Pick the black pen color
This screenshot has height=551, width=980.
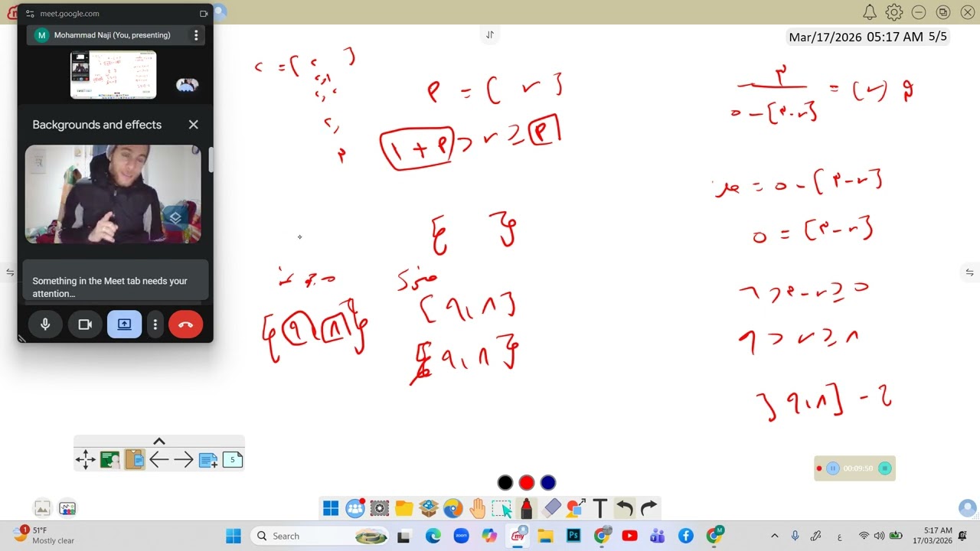point(505,482)
